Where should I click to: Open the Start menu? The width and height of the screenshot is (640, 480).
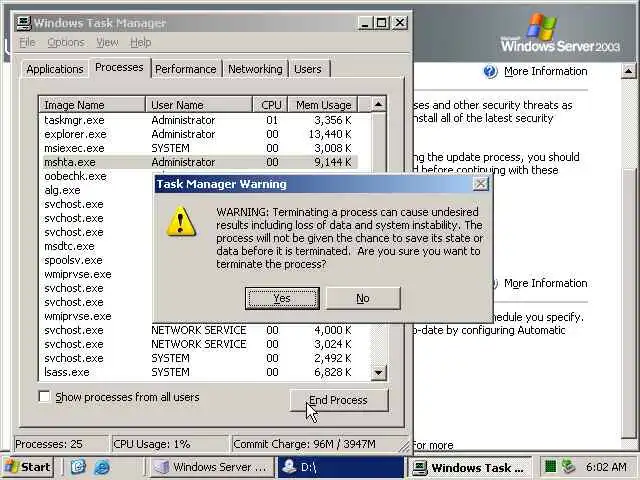coord(28,467)
